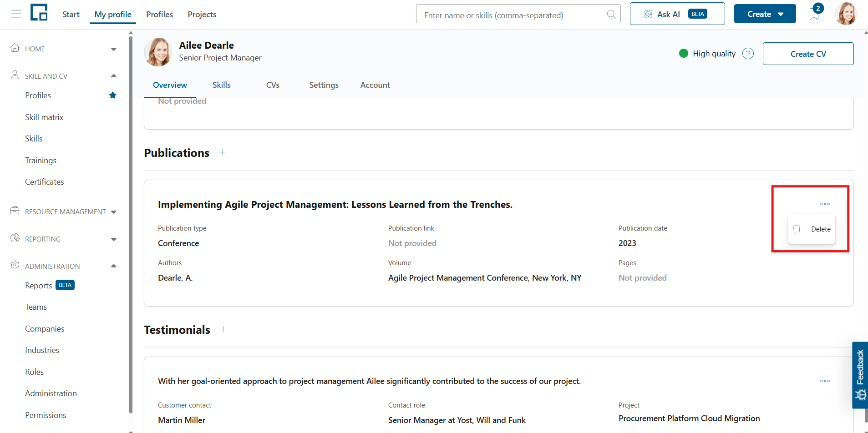The height and width of the screenshot is (433, 868).
Task: Open the testimonial card three-dots menu
Action: click(x=825, y=381)
